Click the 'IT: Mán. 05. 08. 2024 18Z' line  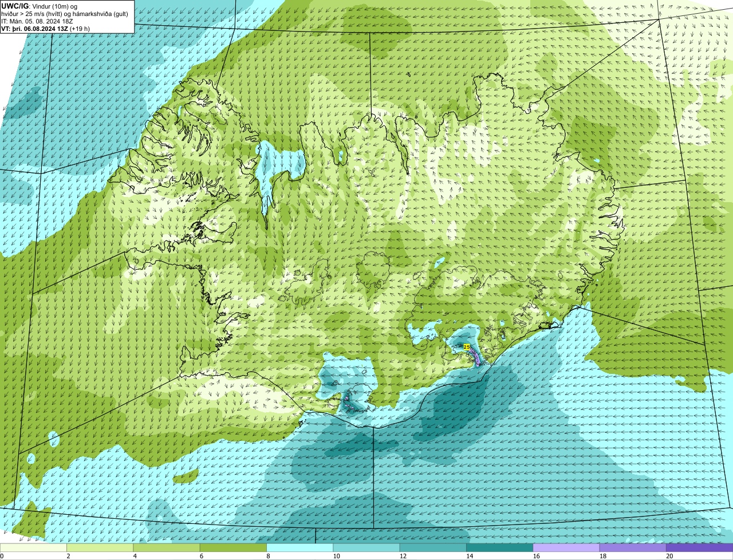click(x=37, y=21)
